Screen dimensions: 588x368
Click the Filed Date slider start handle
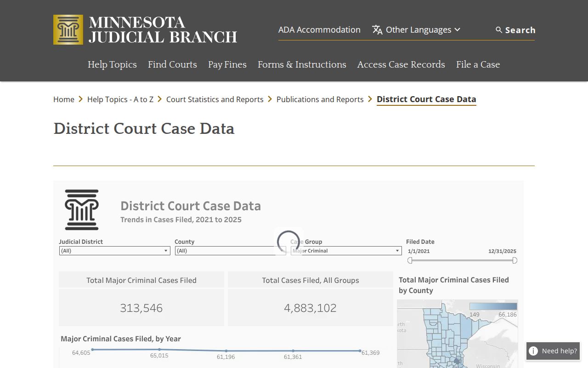tap(410, 260)
